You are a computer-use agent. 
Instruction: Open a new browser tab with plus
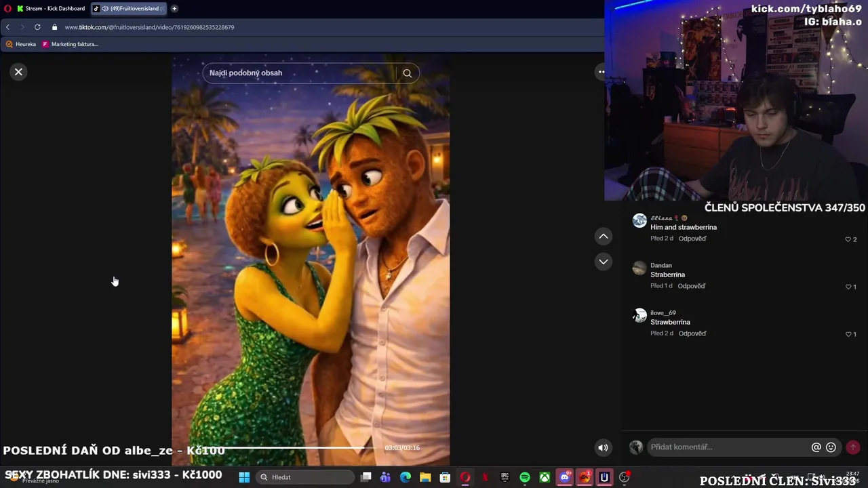[174, 9]
